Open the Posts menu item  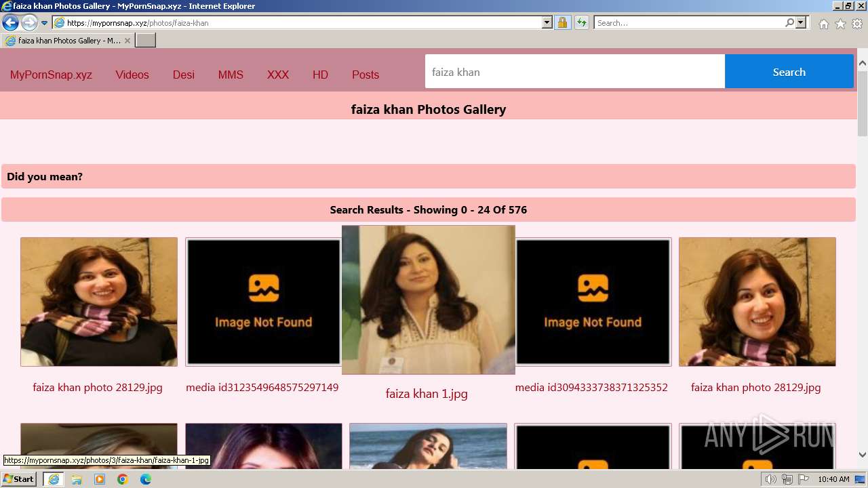coord(366,75)
